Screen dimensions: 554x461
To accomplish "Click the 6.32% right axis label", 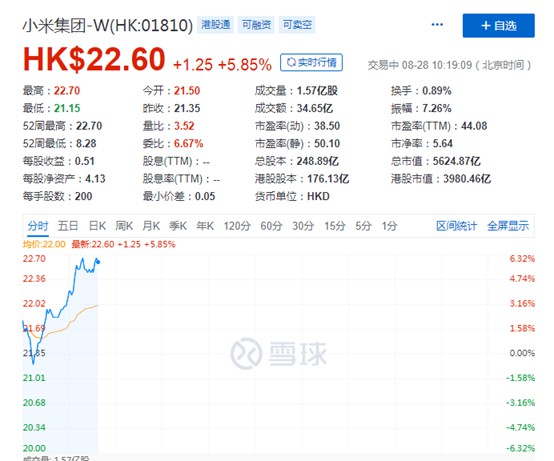I will (x=522, y=259).
